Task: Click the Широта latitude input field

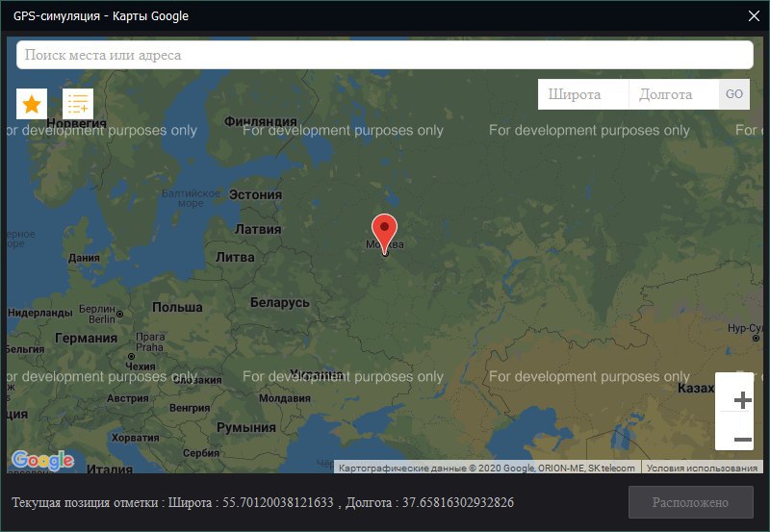Action: 583,94
